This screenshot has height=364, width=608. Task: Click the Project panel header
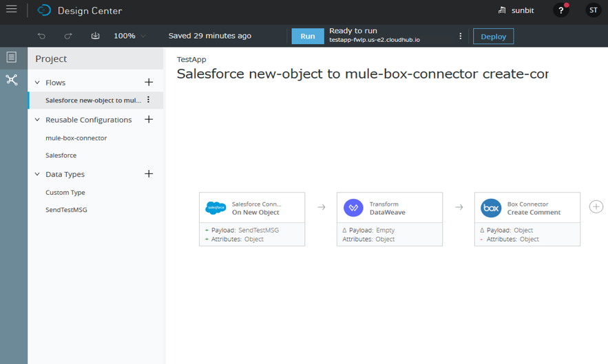pyautogui.click(x=96, y=58)
